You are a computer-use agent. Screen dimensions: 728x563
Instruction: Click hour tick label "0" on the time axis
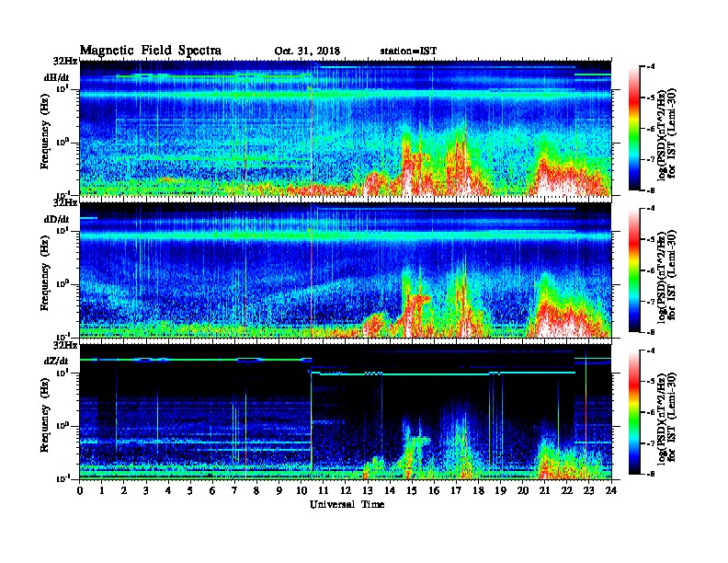click(80, 490)
